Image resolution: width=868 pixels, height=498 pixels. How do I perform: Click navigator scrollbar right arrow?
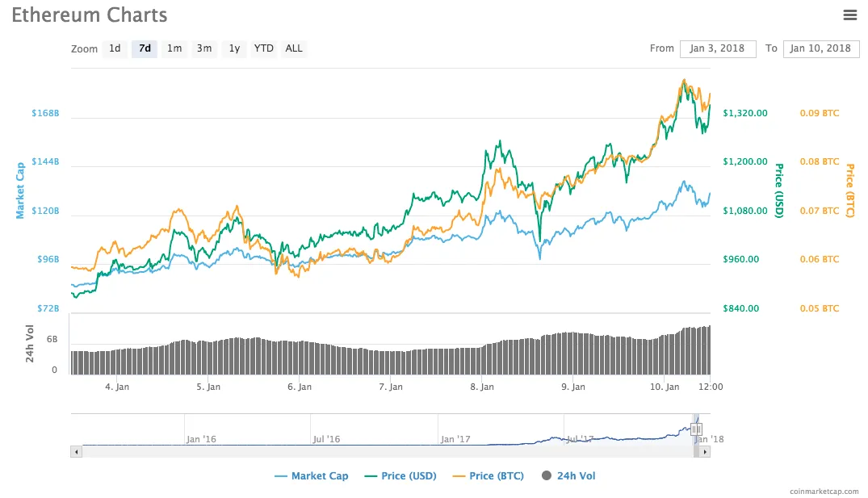(x=705, y=452)
